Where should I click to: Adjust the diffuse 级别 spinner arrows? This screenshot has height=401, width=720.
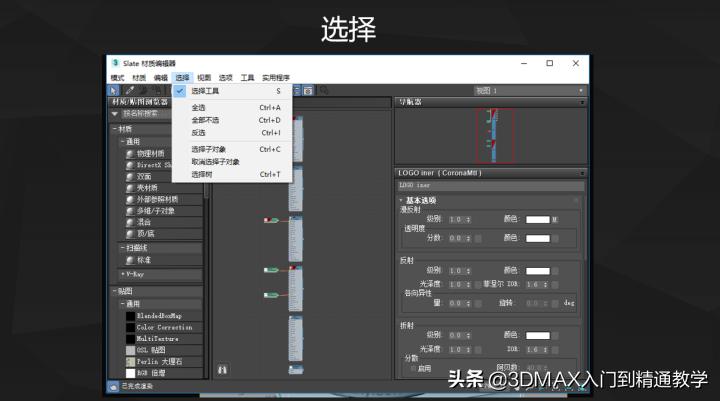pos(468,220)
